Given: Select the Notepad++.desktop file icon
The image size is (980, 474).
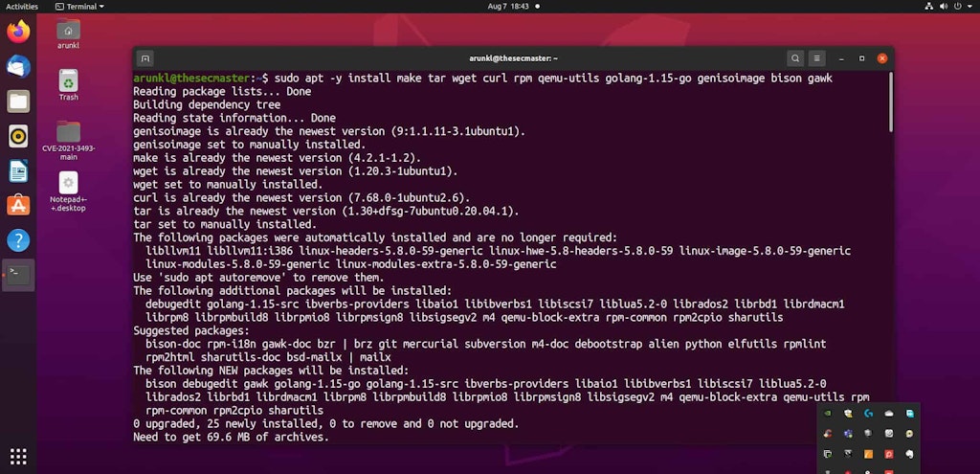Looking at the screenshot, I should tap(69, 192).
